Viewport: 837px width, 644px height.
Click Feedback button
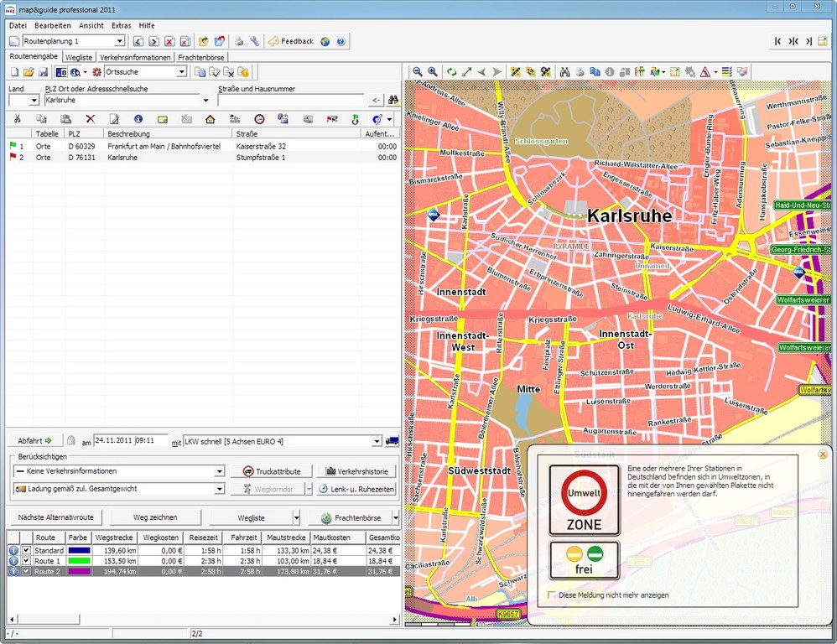tap(291, 41)
